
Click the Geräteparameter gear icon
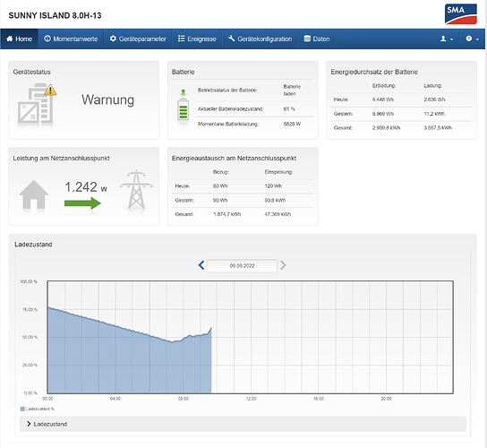tap(113, 39)
